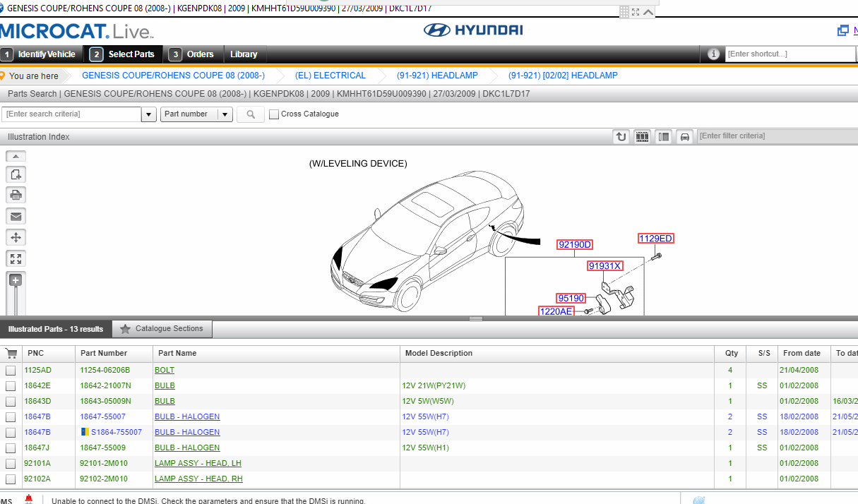
Task: Click flag icon beside S1864-755007
Action: point(85,432)
